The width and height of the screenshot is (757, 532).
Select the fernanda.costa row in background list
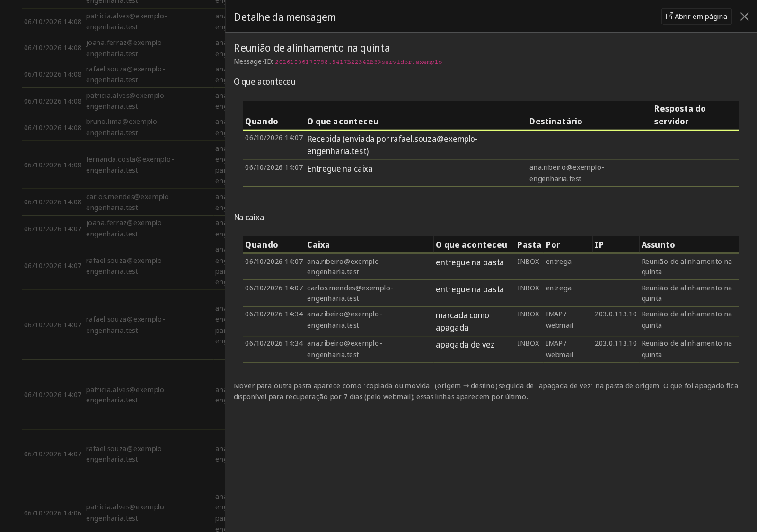point(123,165)
